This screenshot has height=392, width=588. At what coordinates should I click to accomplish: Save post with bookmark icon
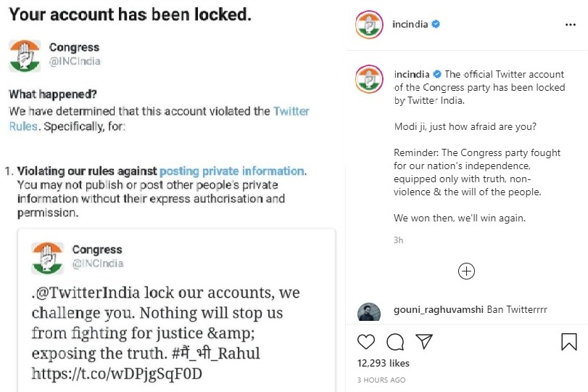569,342
